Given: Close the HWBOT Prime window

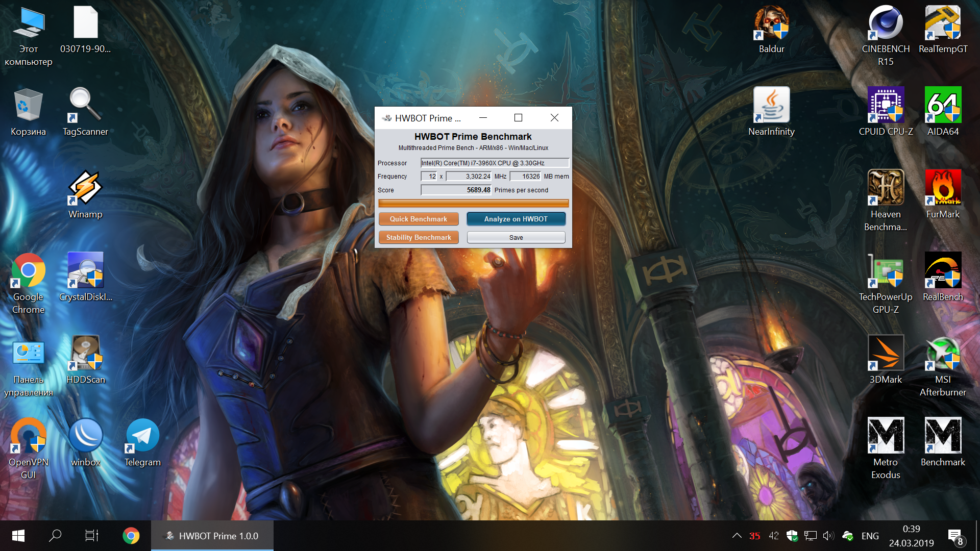Looking at the screenshot, I should (554, 118).
